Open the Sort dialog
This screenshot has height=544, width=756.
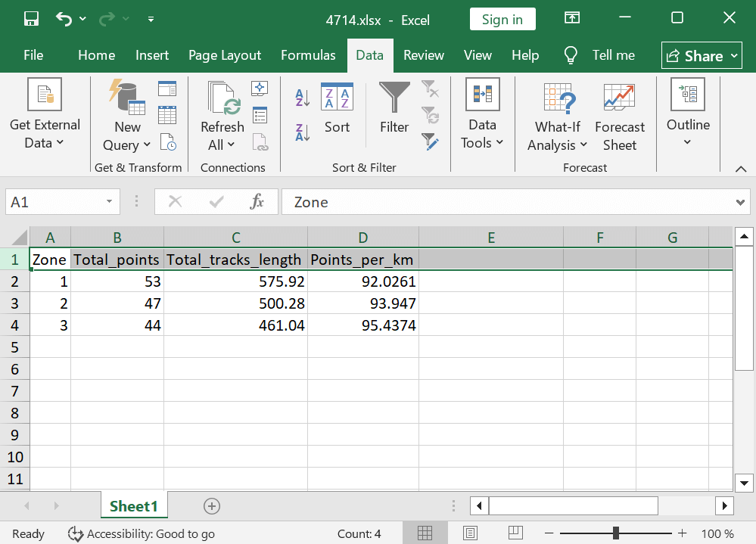pyautogui.click(x=337, y=109)
